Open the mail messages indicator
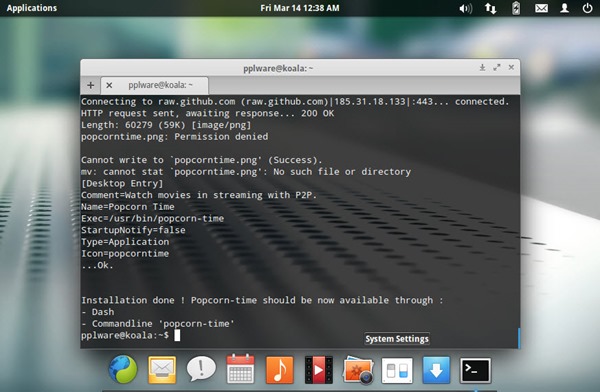Image resolution: width=600 pixels, height=392 pixels. coord(541,8)
